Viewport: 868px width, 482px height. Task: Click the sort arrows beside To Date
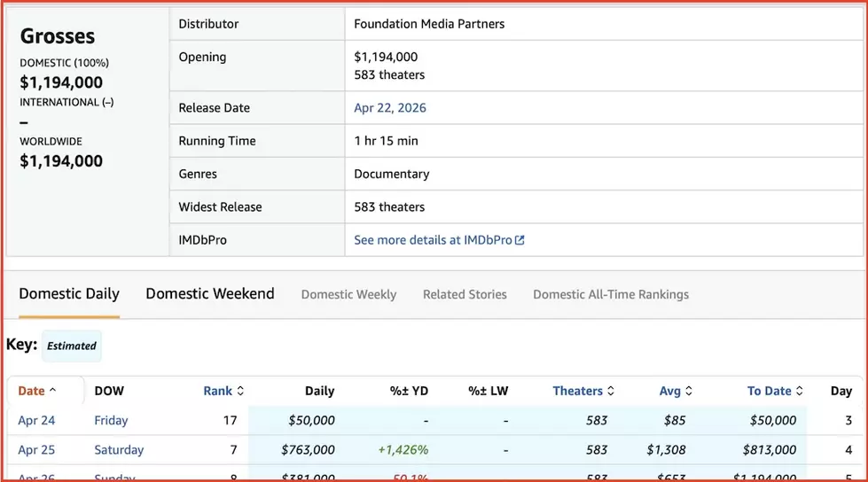tap(800, 391)
